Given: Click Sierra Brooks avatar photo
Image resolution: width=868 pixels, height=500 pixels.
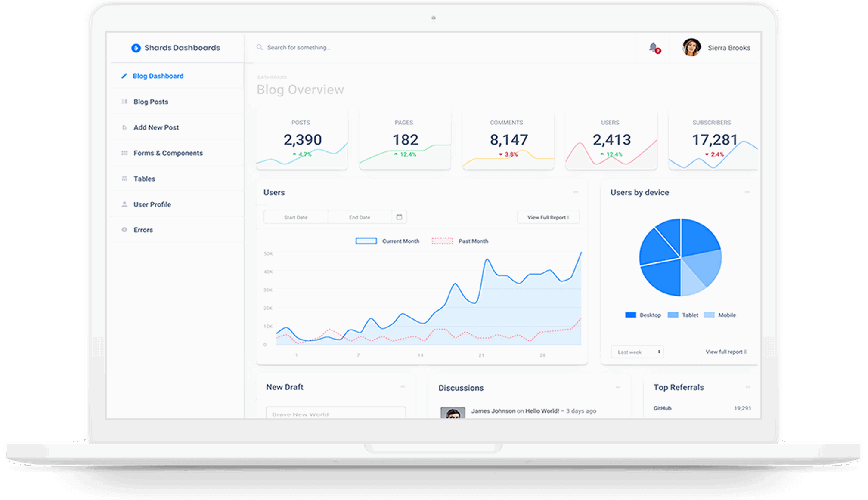Looking at the screenshot, I should [x=691, y=47].
